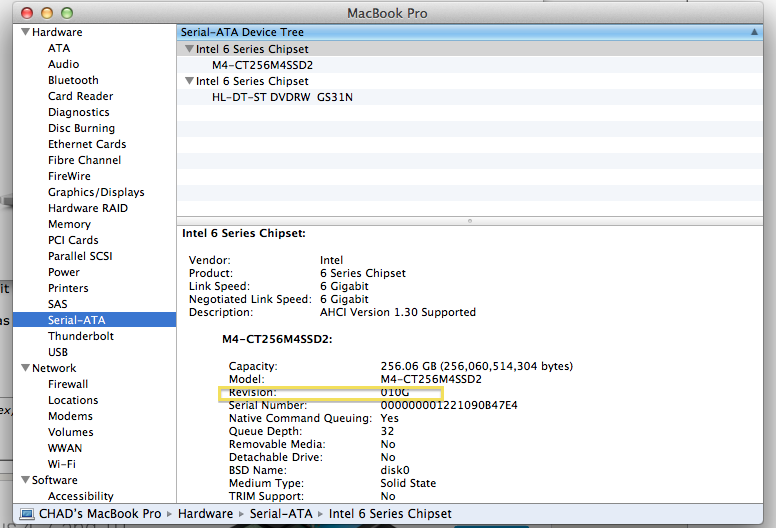Select the M4-CT256M4SSD2 device row
Image resolution: width=776 pixels, height=528 pixels.
coord(469,65)
